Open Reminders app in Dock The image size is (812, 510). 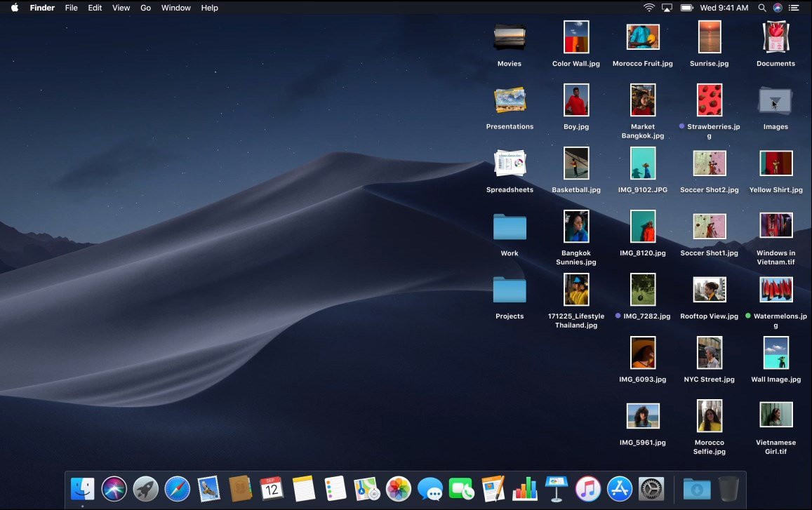(335, 489)
